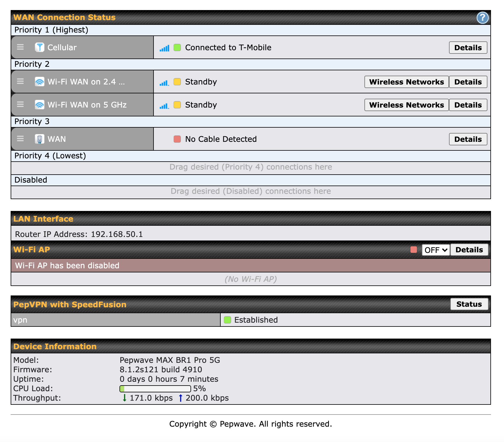Image resolution: width=504 pixels, height=442 pixels.
Task: Click the Cellular drag handle icon
Action: tap(20, 47)
